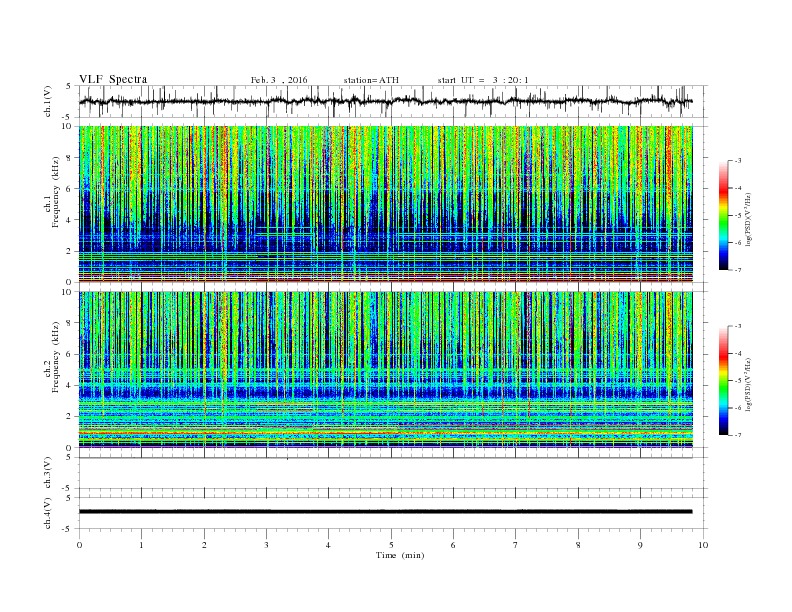This screenshot has height=612, width=792.
Task: Click the "0" tick on time axis
Action: pyautogui.click(x=79, y=545)
